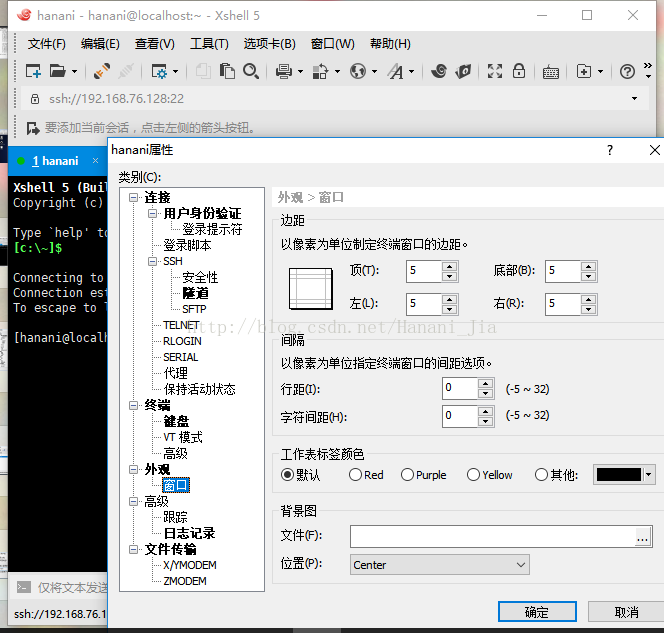Collapse the 外观 tree node
664x633 pixels.
click(133, 469)
